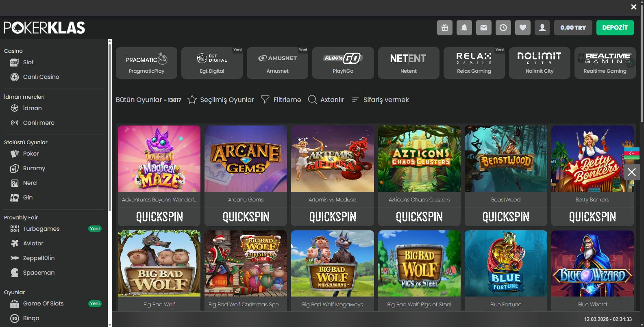Click the Binqo 90 ball icon
The image size is (644, 327).
[15, 318]
